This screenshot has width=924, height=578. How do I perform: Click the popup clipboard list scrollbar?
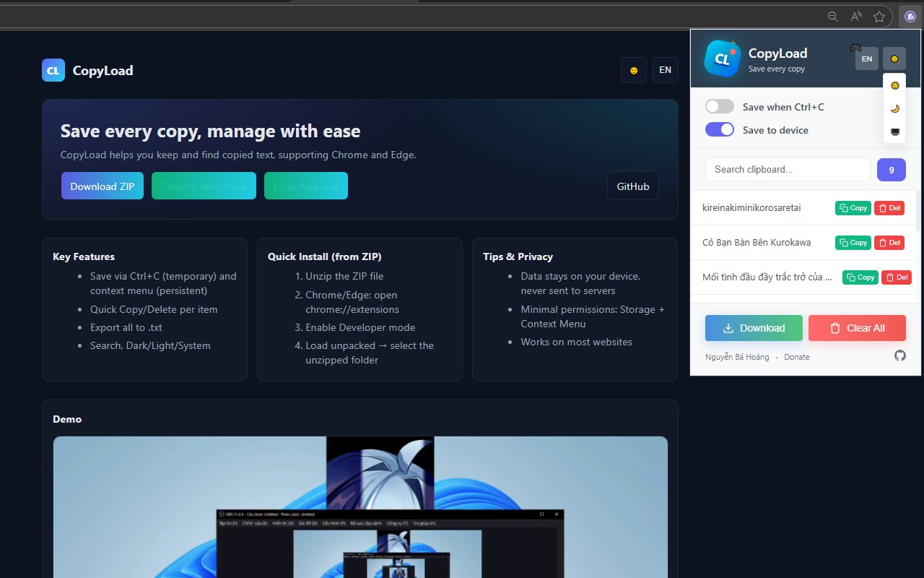pos(918,210)
